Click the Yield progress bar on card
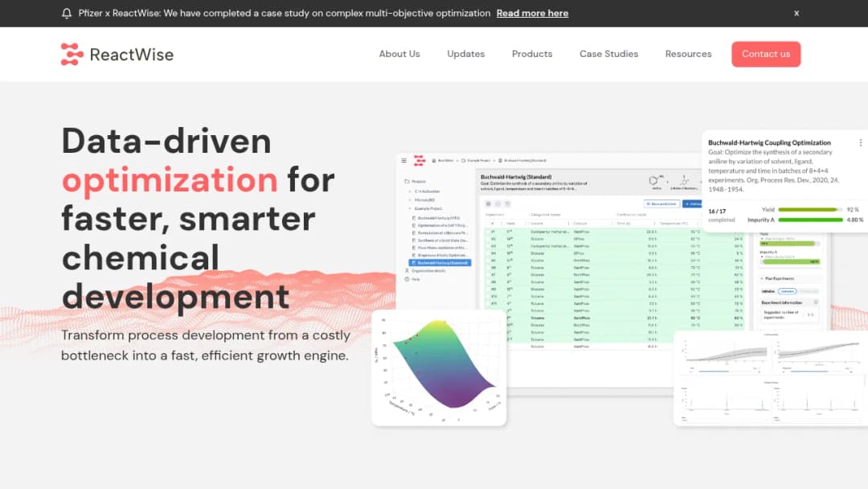This screenshot has width=868, height=489. (x=810, y=209)
